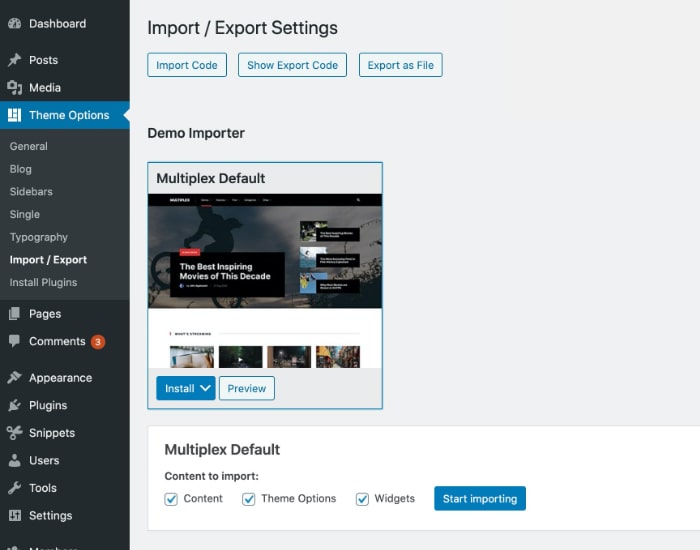The height and width of the screenshot is (550, 700).
Task: Click the Demo Importer heading
Action: tap(196, 133)
